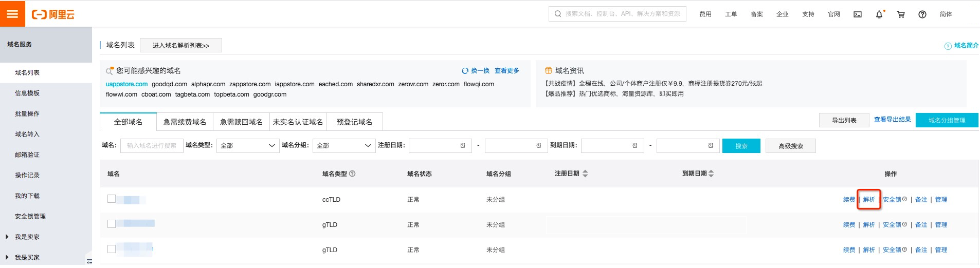Click the 域名分组管理 button

point(947,120)
